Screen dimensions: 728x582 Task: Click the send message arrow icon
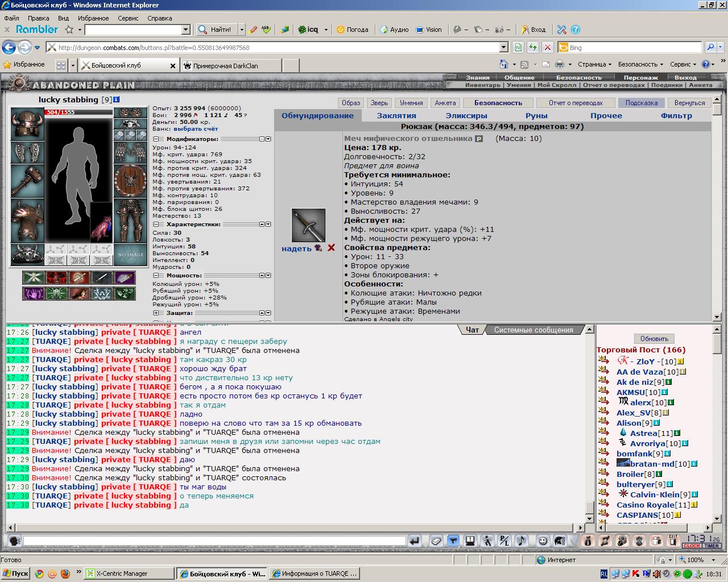(x=415, y=541)
